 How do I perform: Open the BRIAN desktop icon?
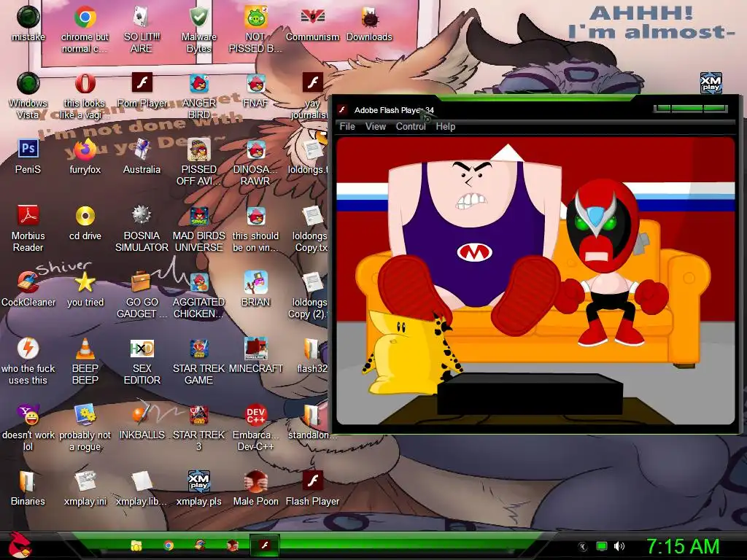coord(255,289)
